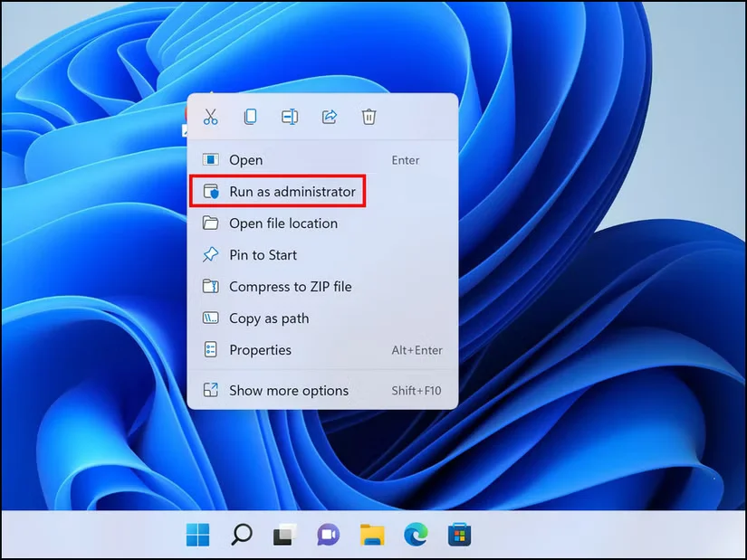
Task: Open Microsoft Edge from the taskbar
Action: click(x=416, y=535)
